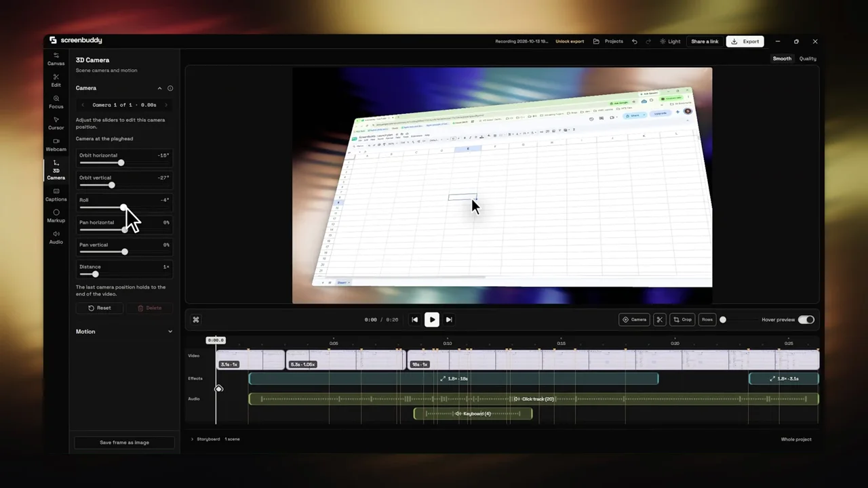Toggle the Hover preview switch
Image resolution: width=868 pixels, height=488 pixels.
(x=806, y=320)
